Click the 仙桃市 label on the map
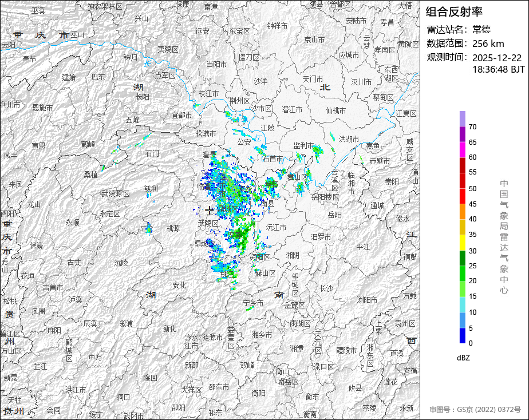Screen dimensions: 529x420 335,110
